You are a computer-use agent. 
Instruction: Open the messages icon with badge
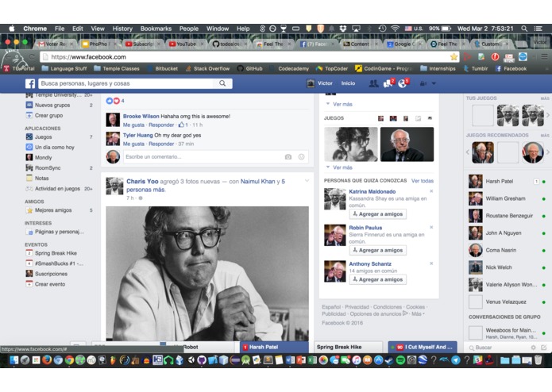click(x=388, y=83)
